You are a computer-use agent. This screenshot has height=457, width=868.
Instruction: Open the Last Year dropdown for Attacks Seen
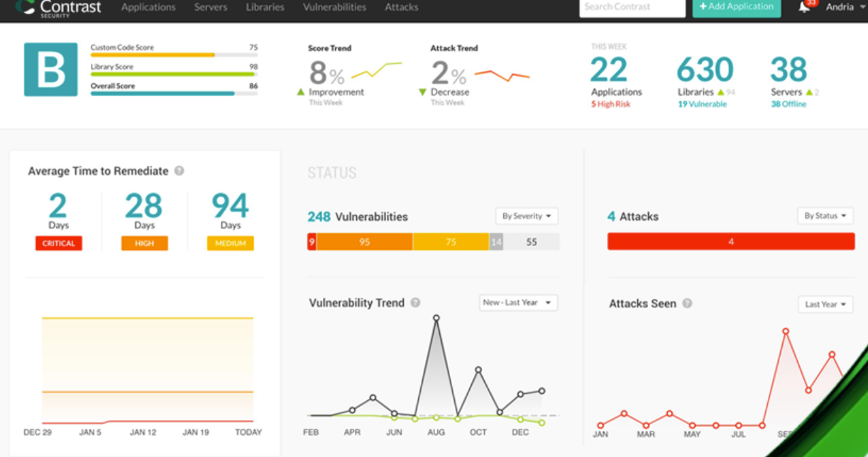(825, 304)
